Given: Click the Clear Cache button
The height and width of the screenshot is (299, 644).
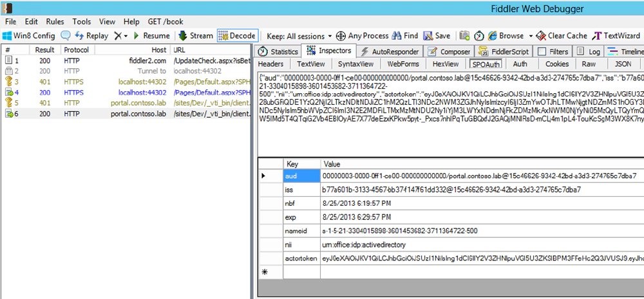Looking at the screenshot, I should pos(562,35).
